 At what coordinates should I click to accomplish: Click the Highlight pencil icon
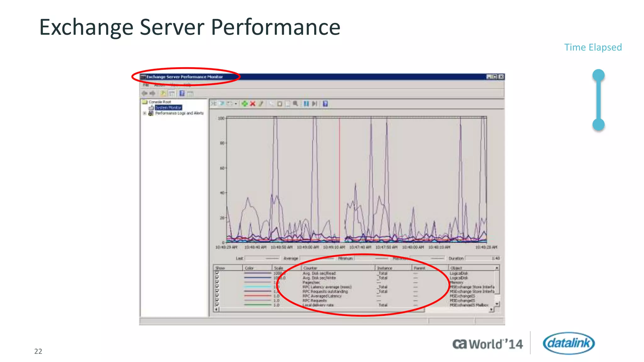[x=261, y=103]
